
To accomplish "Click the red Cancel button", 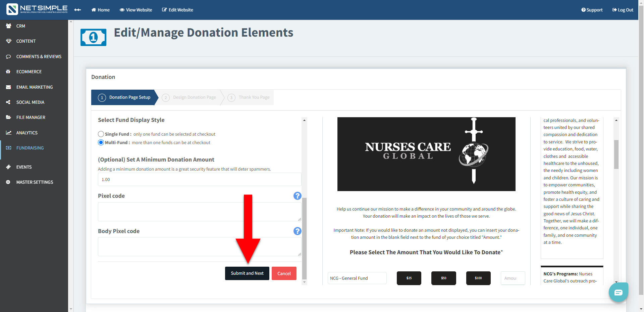I will point(284,273).
